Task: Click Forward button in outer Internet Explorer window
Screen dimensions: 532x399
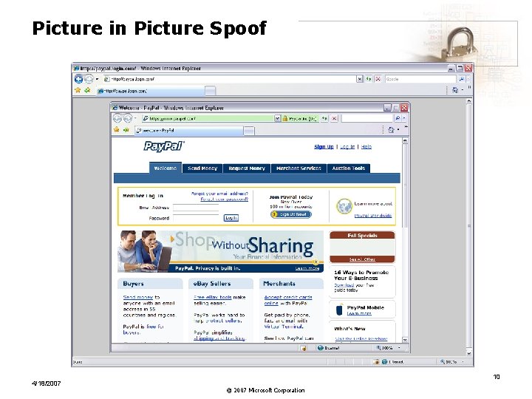Action: (88, 79)
